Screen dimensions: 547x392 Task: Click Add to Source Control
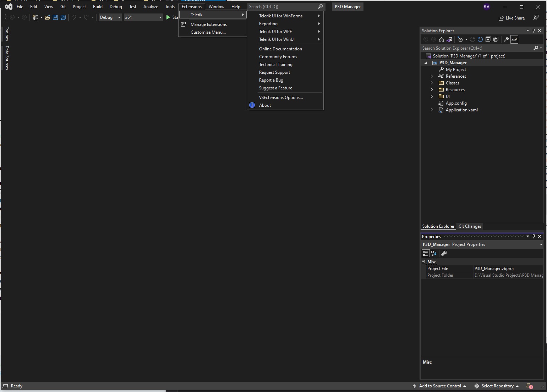click(439, 386)
